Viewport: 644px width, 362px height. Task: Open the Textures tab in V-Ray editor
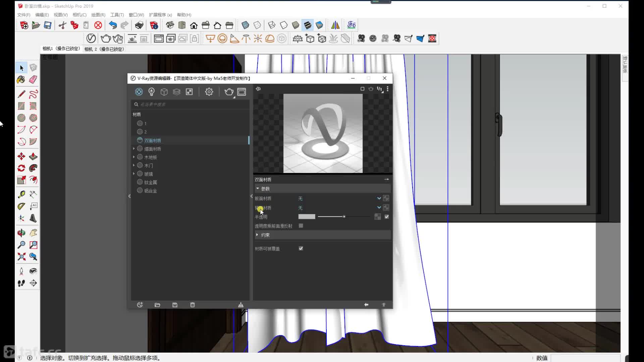tap(189, 92)
